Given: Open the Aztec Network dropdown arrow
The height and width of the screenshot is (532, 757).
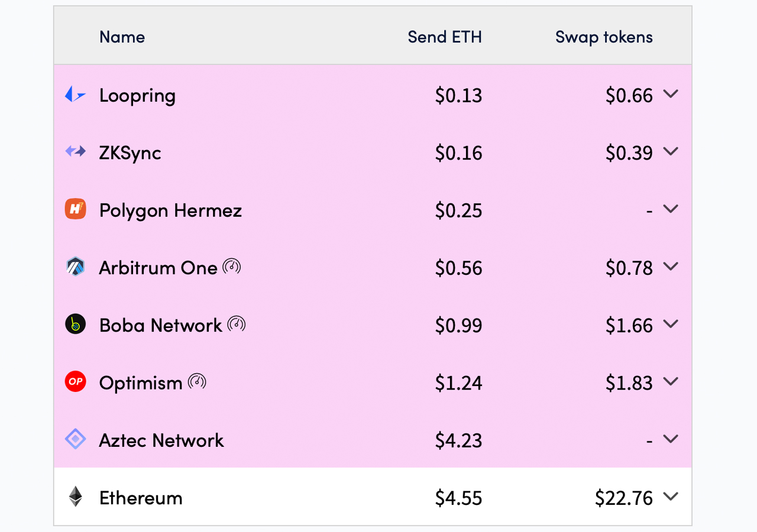Looking at the screenshot, I should [671, 439].
